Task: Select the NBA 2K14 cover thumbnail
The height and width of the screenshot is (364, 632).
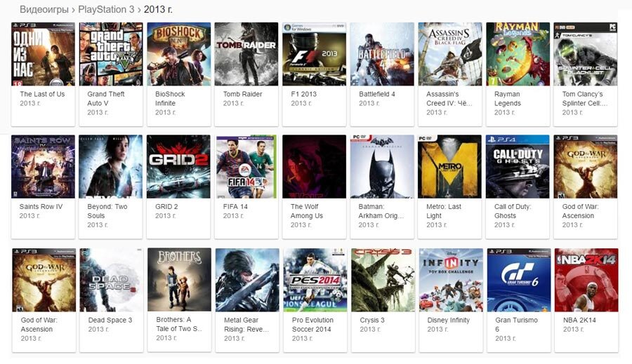Action: click(586, 280)
